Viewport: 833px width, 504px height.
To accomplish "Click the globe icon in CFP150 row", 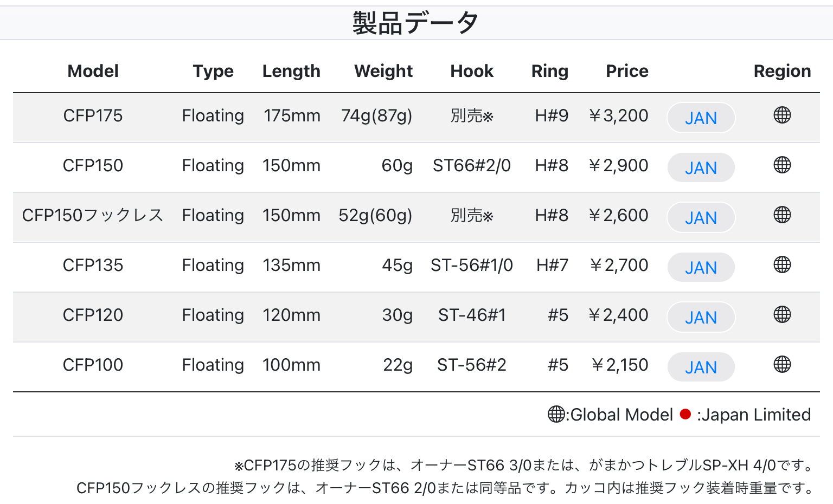I will (x=782, y=165).
